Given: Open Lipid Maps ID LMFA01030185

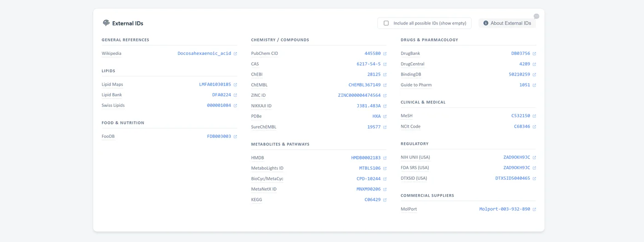Looking at the screenshot, I should pos(215,84).
